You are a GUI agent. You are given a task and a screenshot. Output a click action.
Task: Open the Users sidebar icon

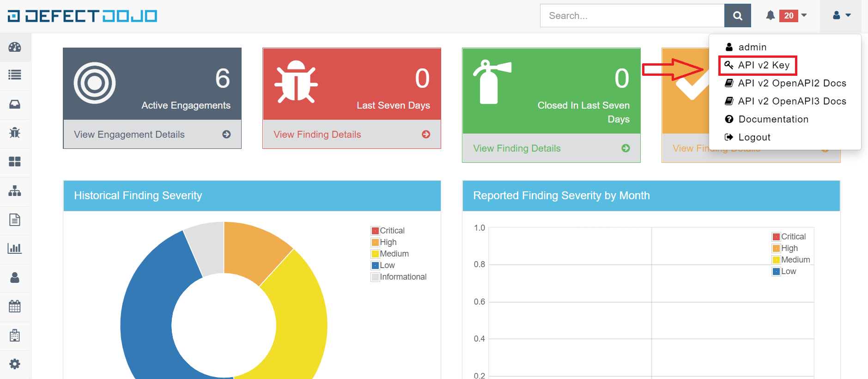point(15,277)
